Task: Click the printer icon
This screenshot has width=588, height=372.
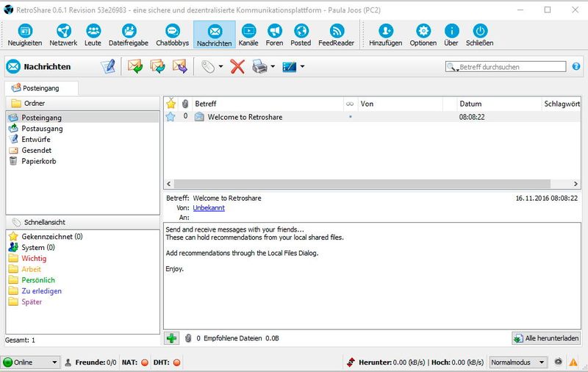Action: (x=259, y=67)
